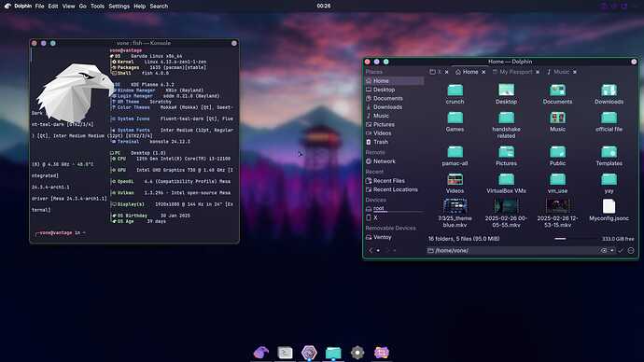The image size is (644, 362).
Task: Open the Edit menu
Action: [x=53, y=7]
